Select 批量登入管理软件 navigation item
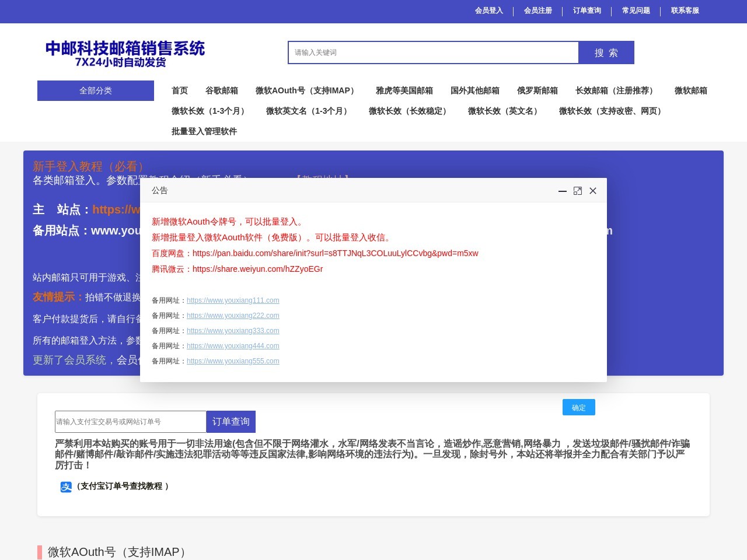Screen dimensions: 747x560 [204, 131]
